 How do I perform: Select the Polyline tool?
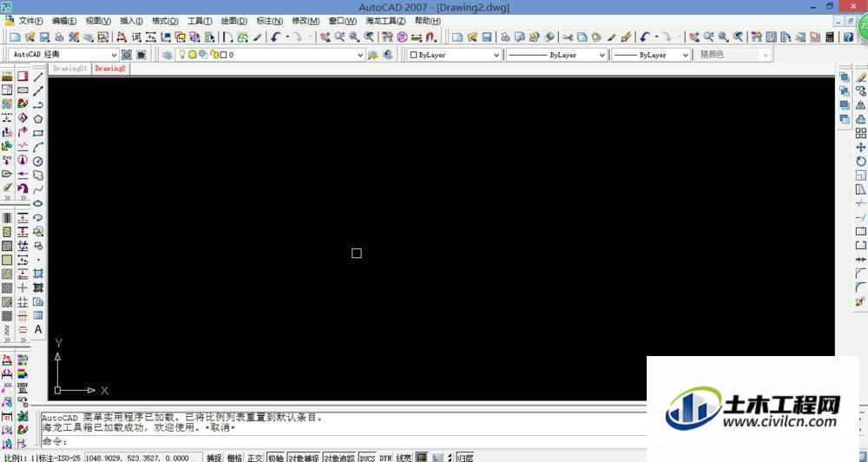38,105
